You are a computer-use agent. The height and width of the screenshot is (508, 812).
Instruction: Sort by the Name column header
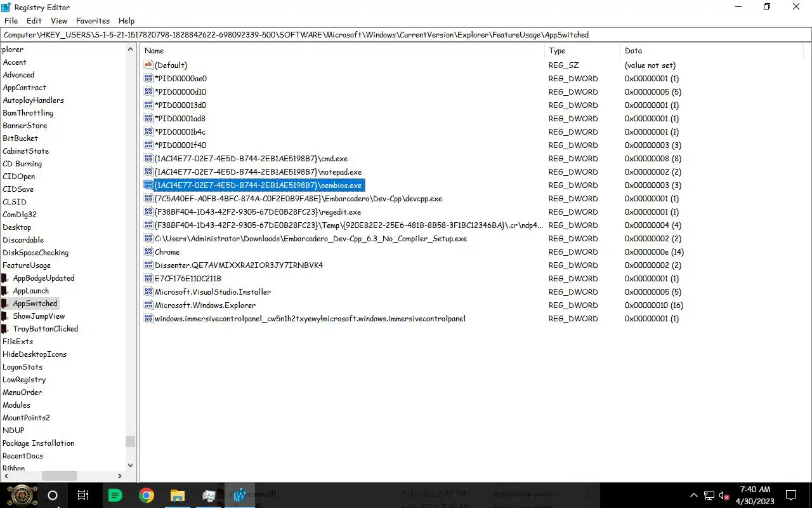[x=342, y=50]
